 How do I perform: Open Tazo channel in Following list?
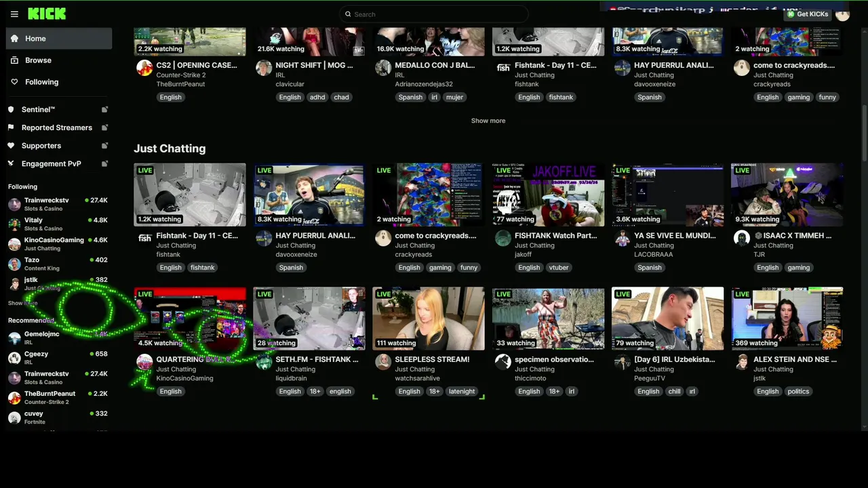click(x=58, y=264)
